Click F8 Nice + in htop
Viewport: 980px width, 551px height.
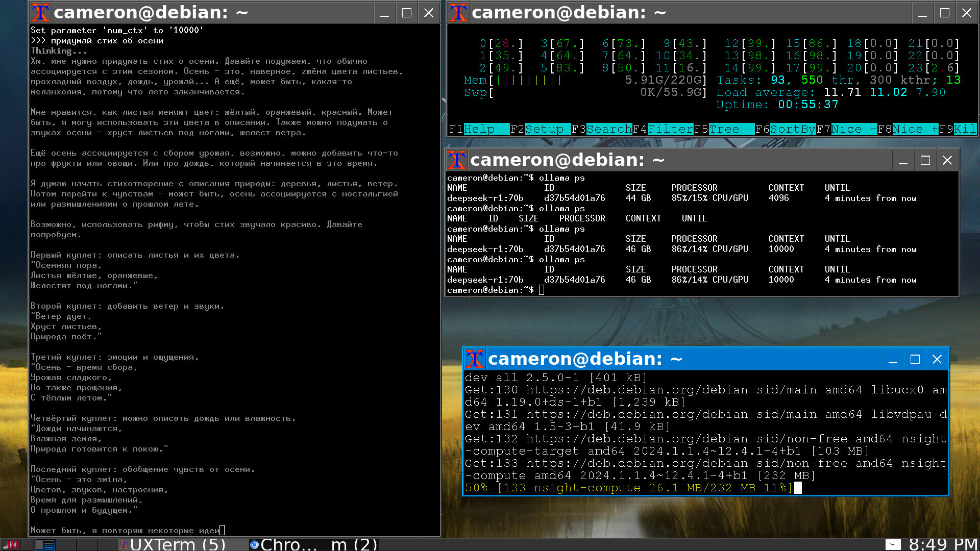point(915,130)
